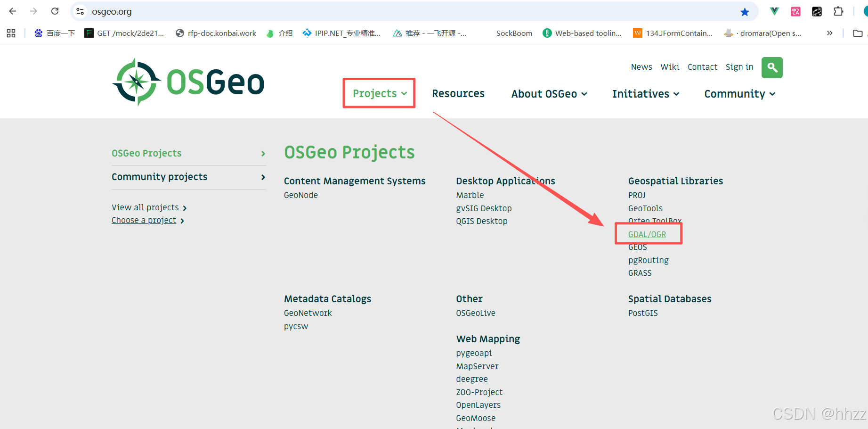The width and height of the screenshot is (868, 429).
Task: Open the IPIP.NET bookmark
Action: 341,33
